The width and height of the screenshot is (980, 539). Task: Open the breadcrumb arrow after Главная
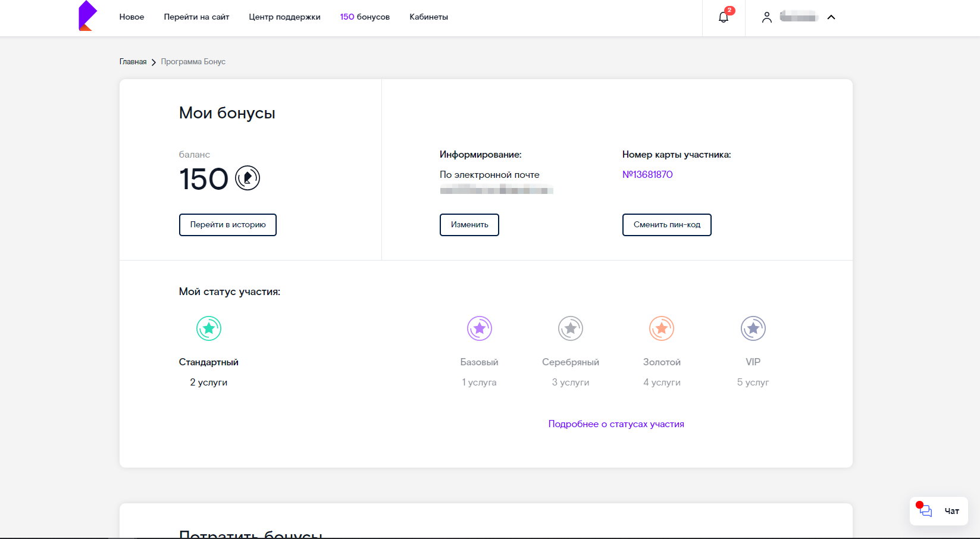coord(154,62)
